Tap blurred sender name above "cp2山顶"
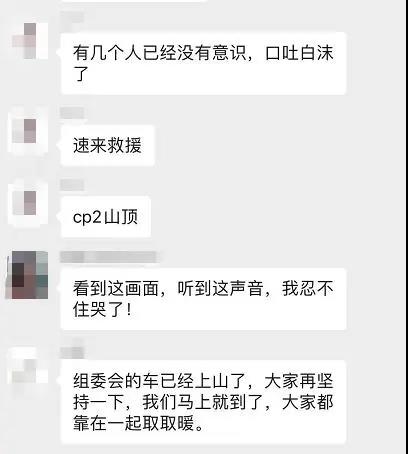The image size is (408, 454). pos(72,185)
